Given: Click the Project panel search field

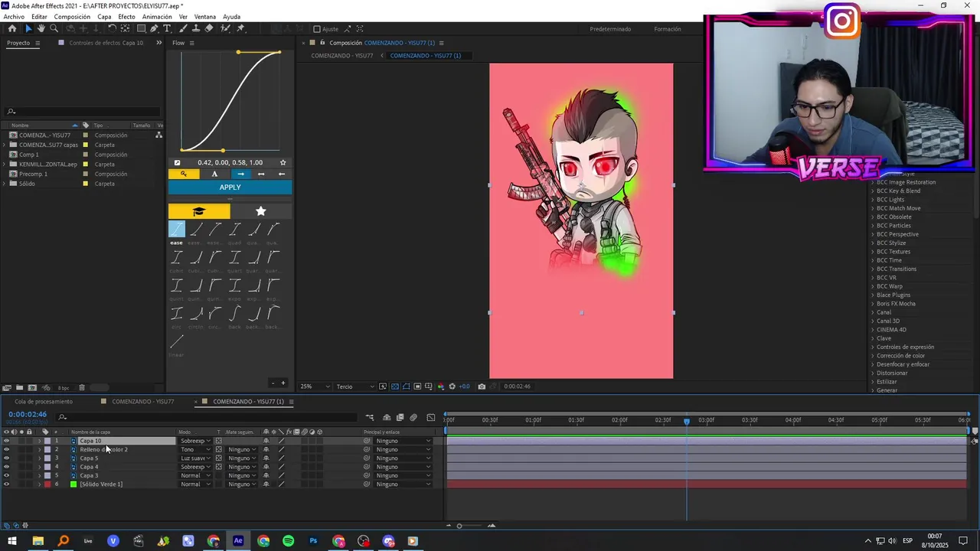Looking at the screenshot, I should click(x=83, y=112).
